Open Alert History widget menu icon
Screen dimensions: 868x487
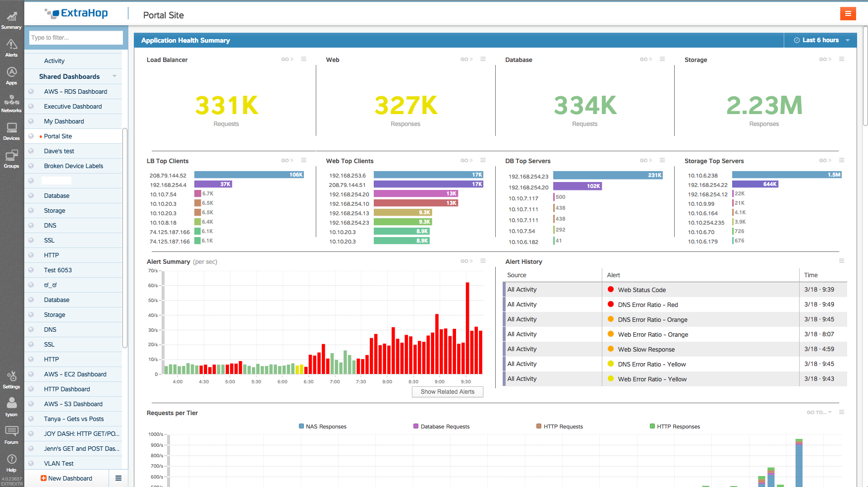click(842, 261)
